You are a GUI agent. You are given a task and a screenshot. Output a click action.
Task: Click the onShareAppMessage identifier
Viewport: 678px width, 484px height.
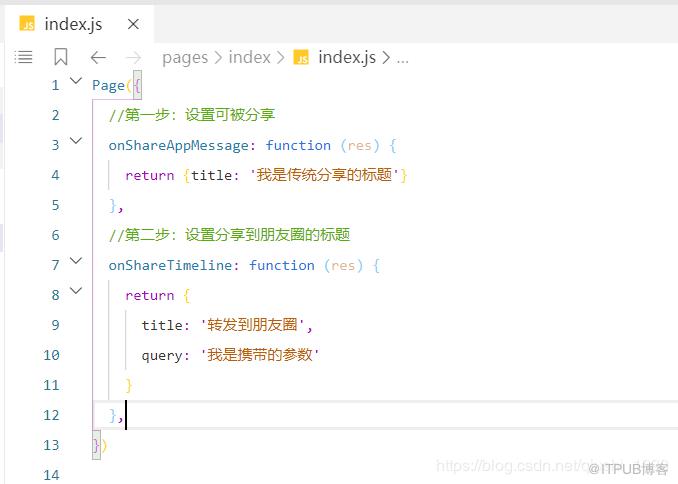pos(179,146)
